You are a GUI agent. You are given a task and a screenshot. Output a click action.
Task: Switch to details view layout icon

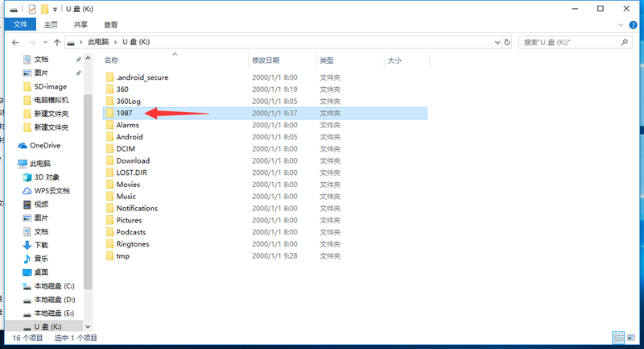click(618, 338)
